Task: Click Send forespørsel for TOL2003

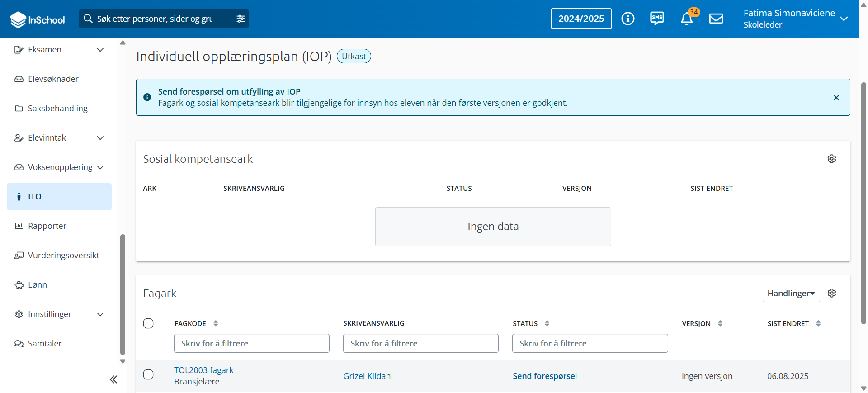Action: pyautogui.click(x=545, y=376)
